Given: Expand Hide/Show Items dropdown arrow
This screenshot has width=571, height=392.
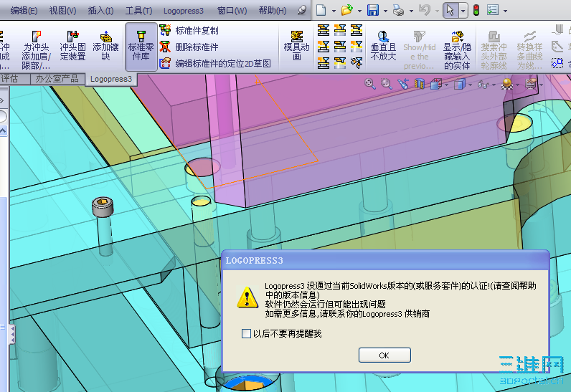Looking at the screenshot, I should (x=494, y=85).
